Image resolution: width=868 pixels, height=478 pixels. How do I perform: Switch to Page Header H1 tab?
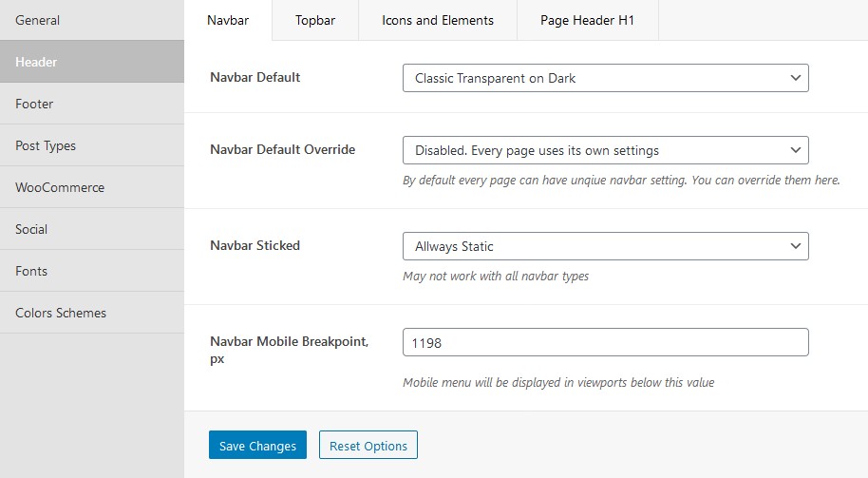click(587, 21)
